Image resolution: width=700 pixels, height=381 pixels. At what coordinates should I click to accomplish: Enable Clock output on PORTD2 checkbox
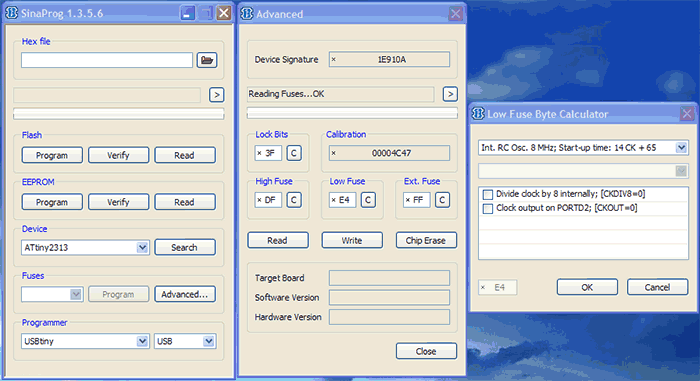[488, 209]
